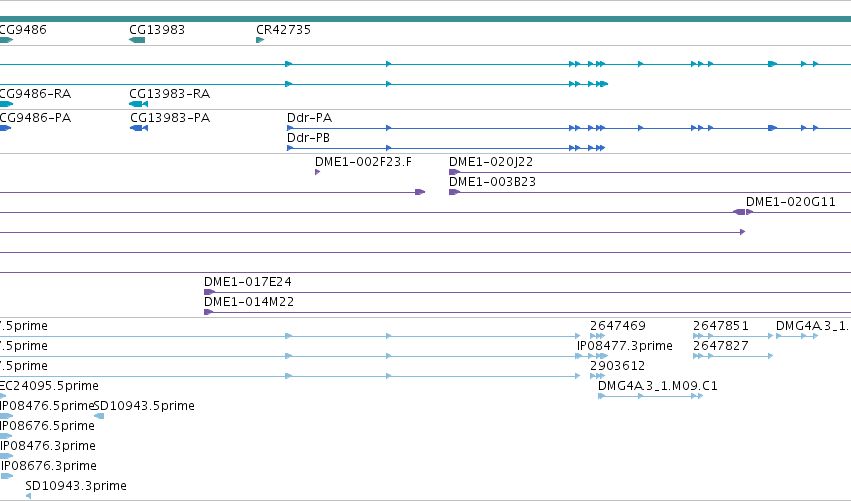This screenshot has height=501, width=851.
Task: Select the IP08476.5prime EST label
Action: pos(47,406)
